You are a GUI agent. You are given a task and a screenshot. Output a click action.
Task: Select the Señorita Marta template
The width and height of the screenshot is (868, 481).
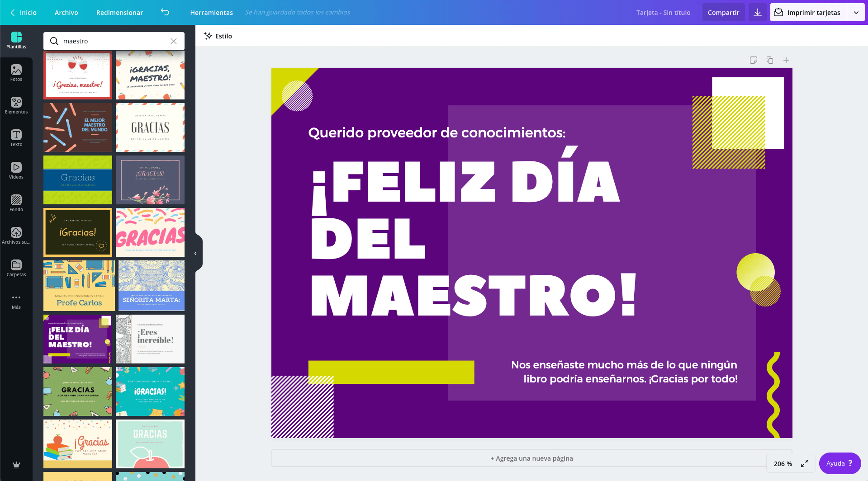152,286
